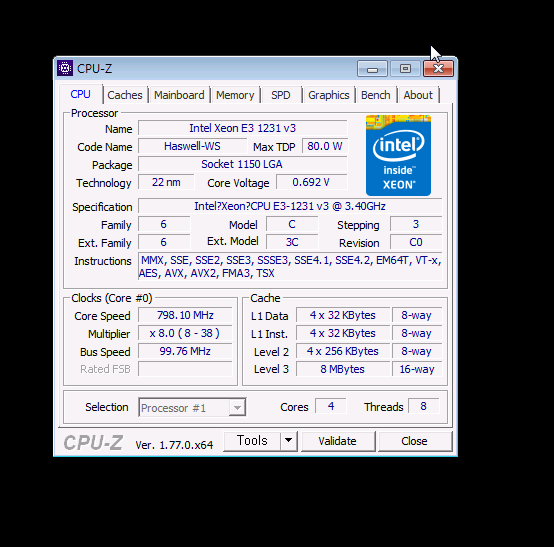Click the Max TDP value 80.0 W
The image size is (554, 547).
(x=325, y=146)
